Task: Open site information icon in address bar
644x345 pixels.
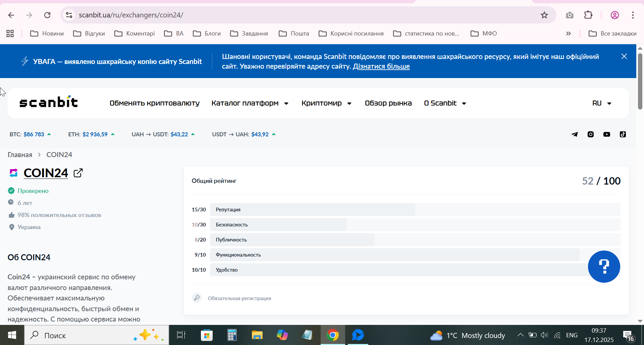Action: pos(69,15)
